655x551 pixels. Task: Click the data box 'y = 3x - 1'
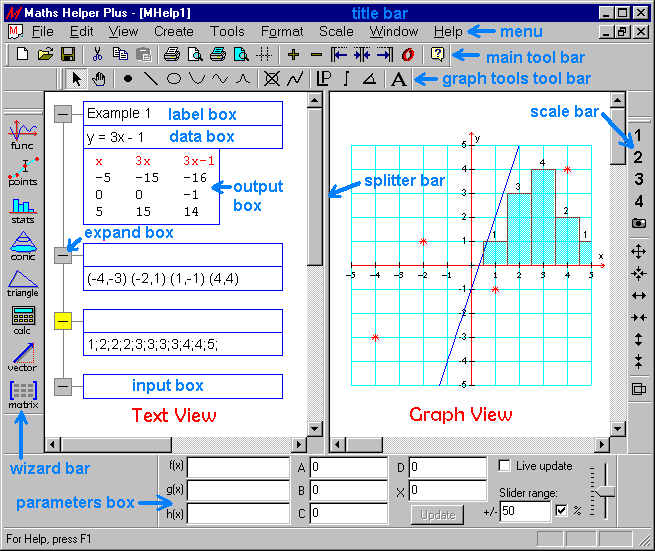tap(183, 137)
